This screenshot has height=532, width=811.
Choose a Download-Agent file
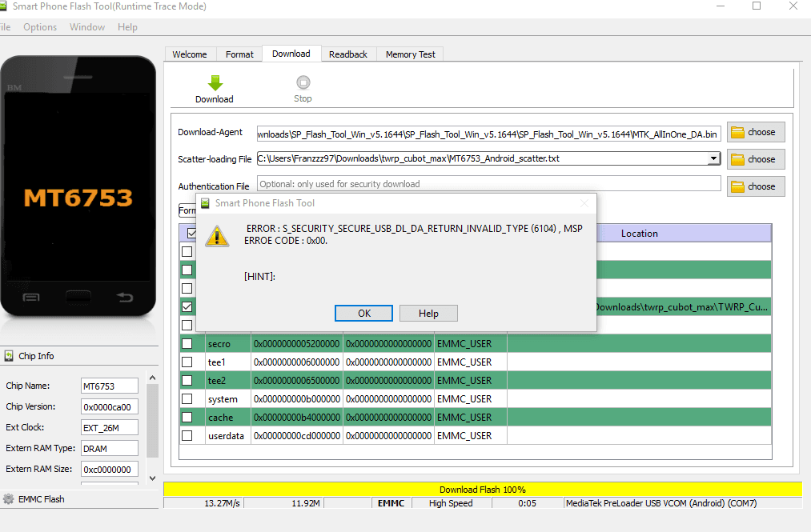pos(756,132)
